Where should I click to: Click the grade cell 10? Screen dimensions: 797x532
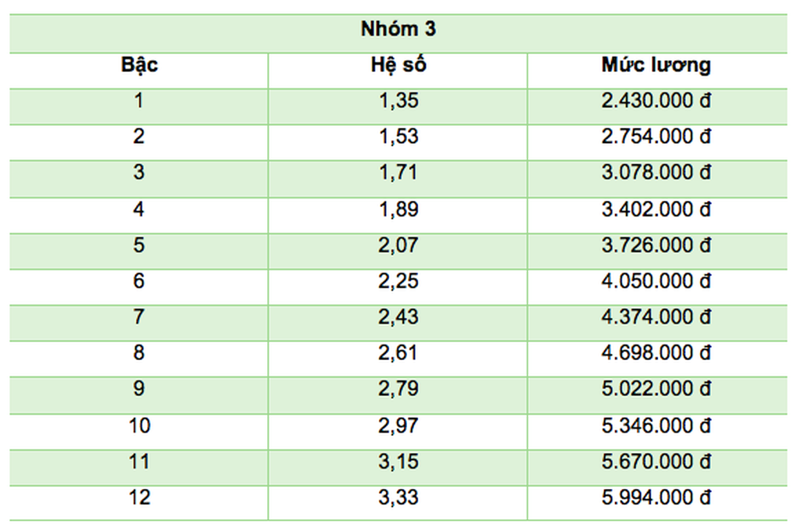(139, 426)
